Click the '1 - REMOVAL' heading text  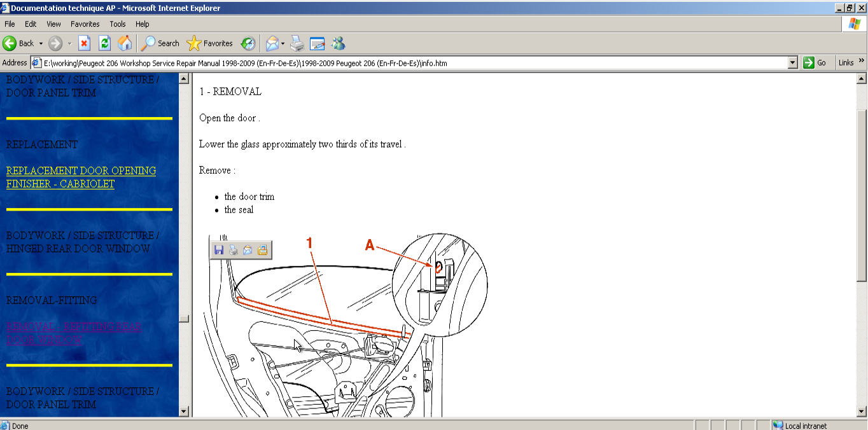[x=230, y=92]
